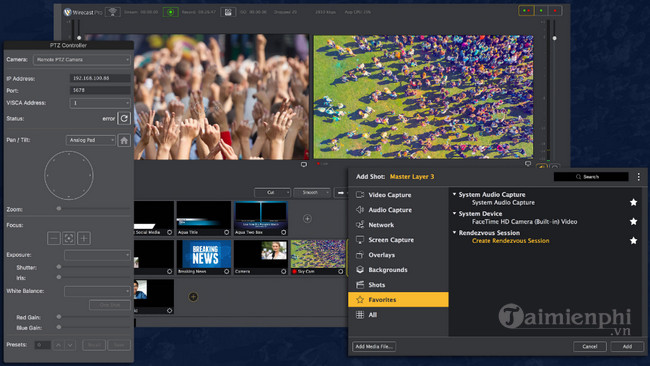Image resolution: width=650 pixels, height=366 pixels.
Task: Click the stream broadcast icon in top bar
Action: pyautogui.click(x=112, y=12)
